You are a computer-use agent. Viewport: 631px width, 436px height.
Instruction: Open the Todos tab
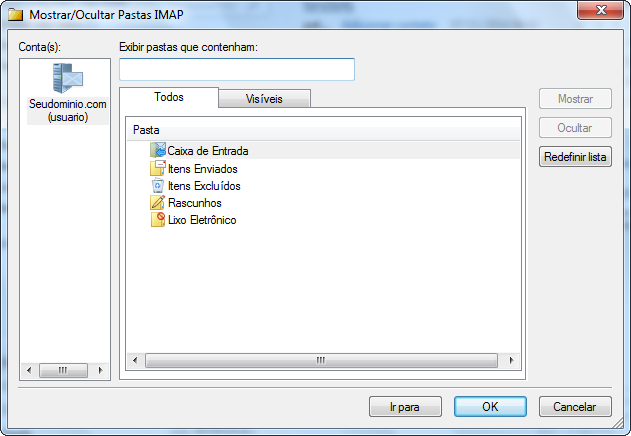(x=169, y=97)
